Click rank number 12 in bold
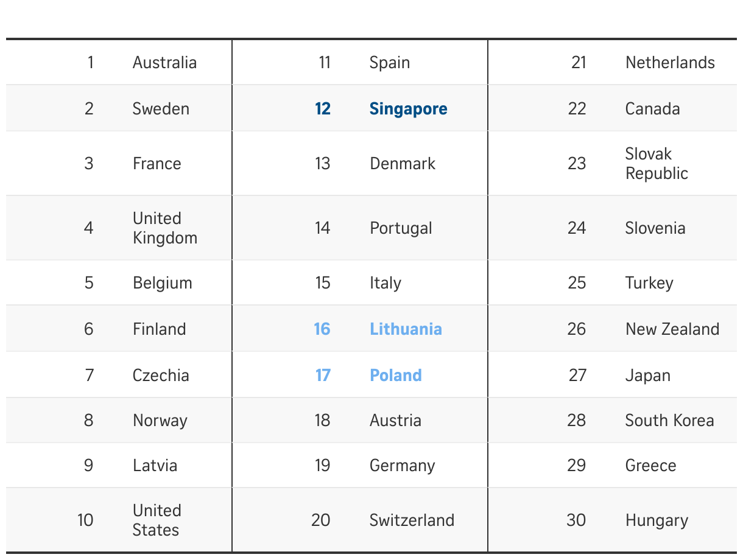The image size is (743, 560). coord(323,109)
